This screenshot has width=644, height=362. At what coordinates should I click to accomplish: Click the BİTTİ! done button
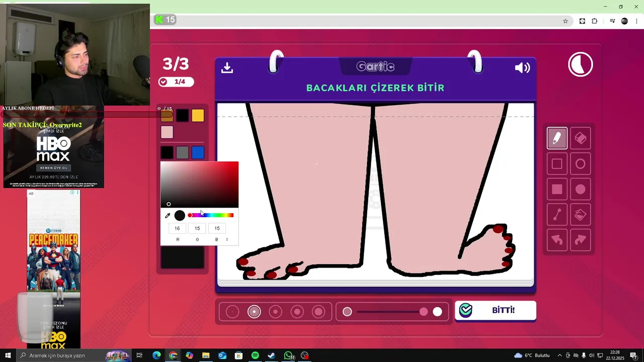496,310
